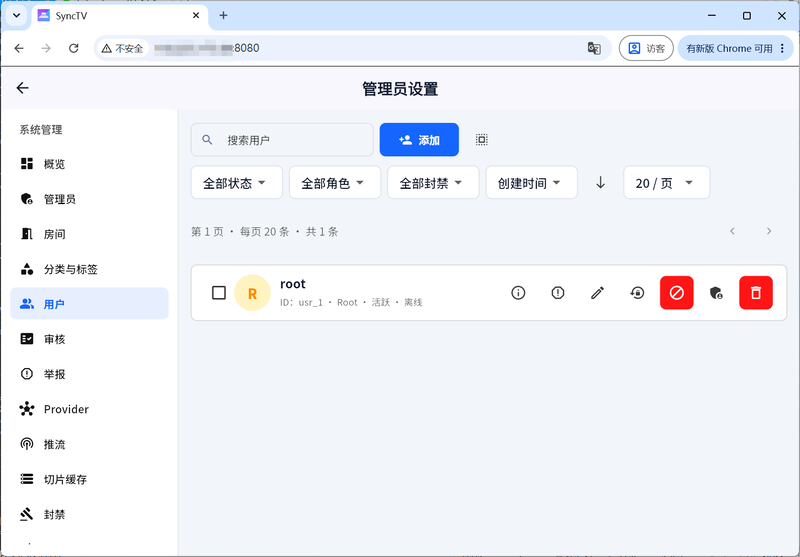Screen dimensions: 800x557
Task: Click the browser reload button
Action: (73, 48)
